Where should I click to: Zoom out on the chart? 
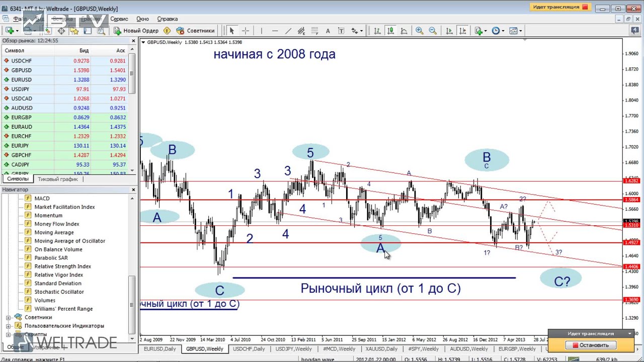tap(433, 31)
